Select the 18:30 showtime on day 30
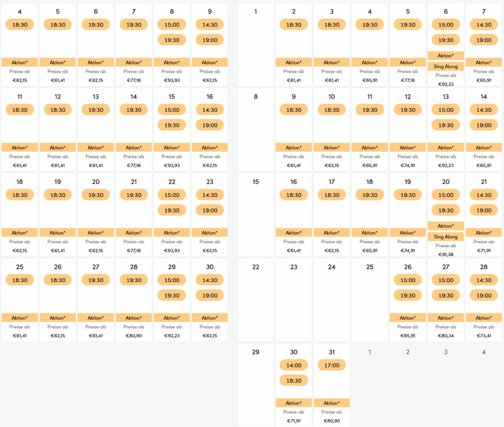 pos(294,381)
